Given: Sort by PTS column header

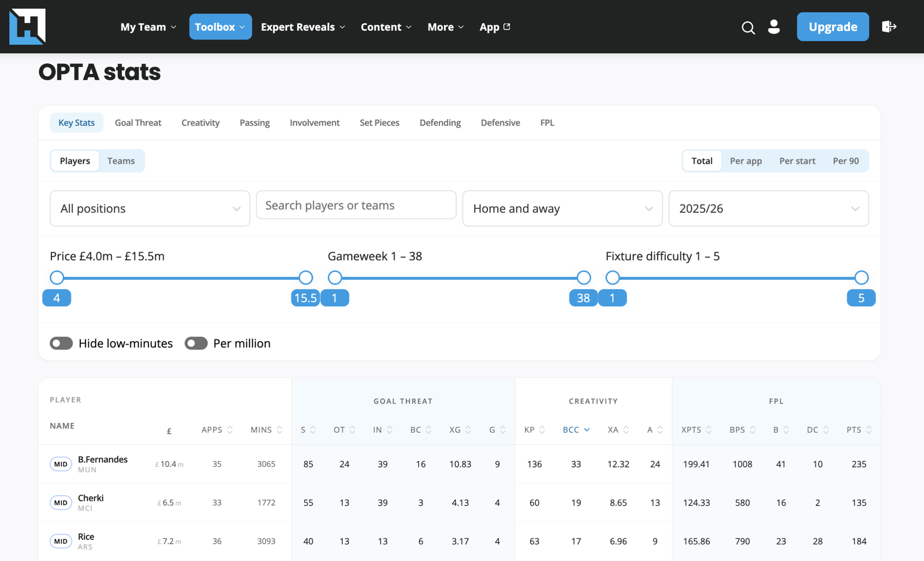Looking at the screenshot, I should click(859, 430).
